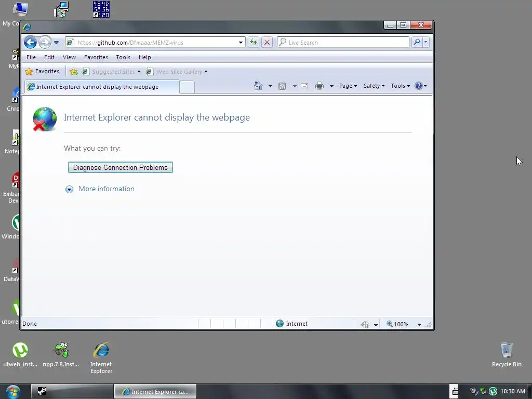Select the installer disc desktop icon
The height and width of the screenshot is (399, 532).
[61, 9]
